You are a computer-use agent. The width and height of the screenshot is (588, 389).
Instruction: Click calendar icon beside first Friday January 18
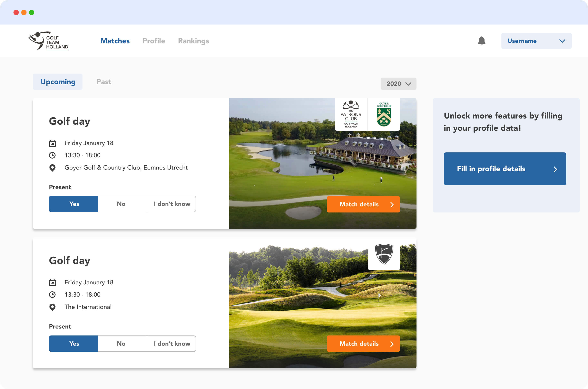coord(52,143)
